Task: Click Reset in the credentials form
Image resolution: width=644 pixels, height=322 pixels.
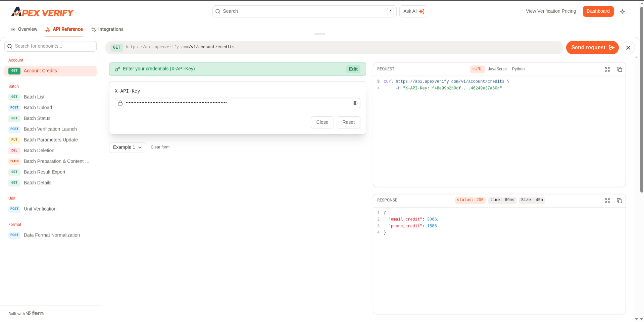Action: [348, 122]
